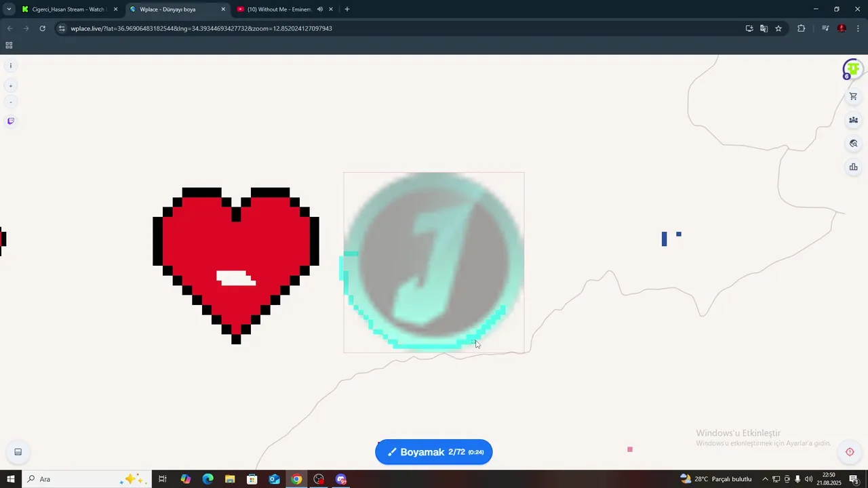Screen dimensions: 868x488
Task: Open the map explore search icon
Action: click(x=853, y=144)
